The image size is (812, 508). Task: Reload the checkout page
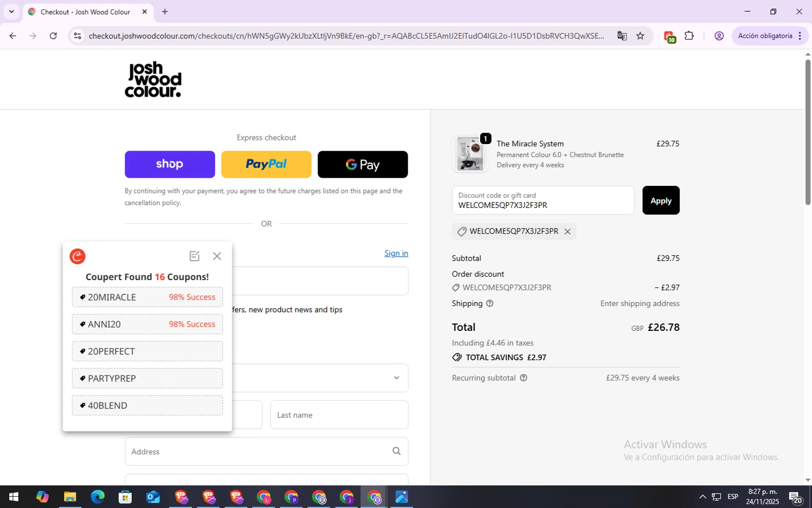53,36
